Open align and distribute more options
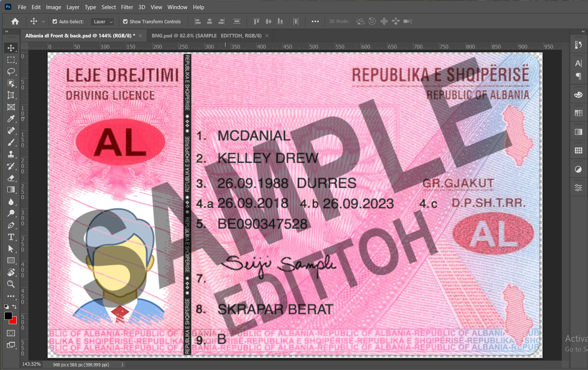Viewport: 588px width, 370px height. (315, 21)
